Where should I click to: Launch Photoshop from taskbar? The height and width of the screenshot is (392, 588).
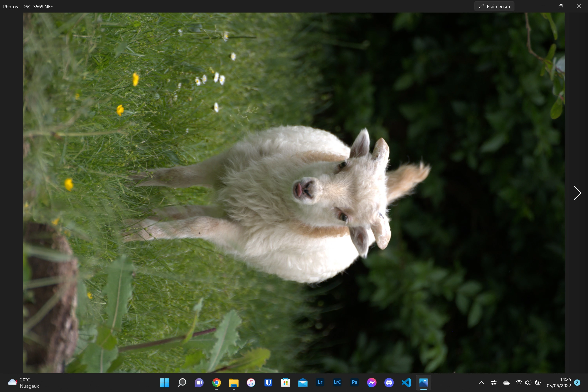[x=355, y=383]
